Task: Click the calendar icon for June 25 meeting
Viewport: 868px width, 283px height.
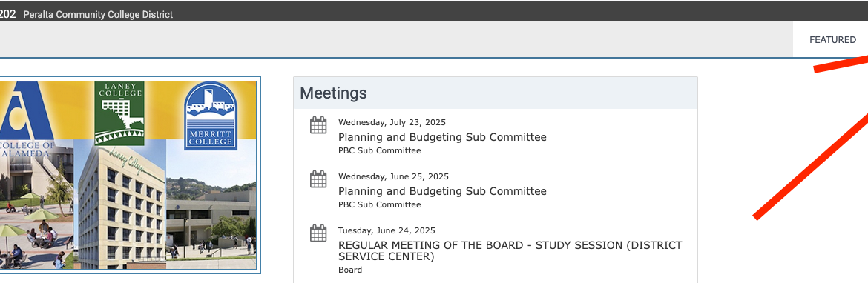Action: click(x=318, y=179)
